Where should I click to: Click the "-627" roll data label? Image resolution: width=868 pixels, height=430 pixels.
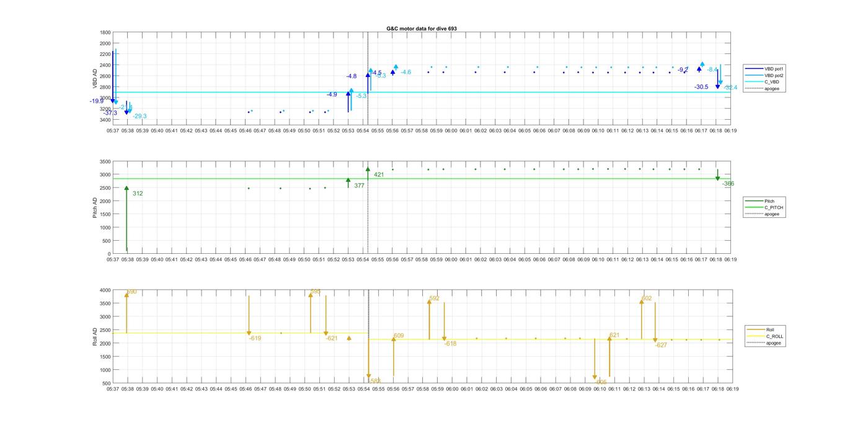point(661,345)
